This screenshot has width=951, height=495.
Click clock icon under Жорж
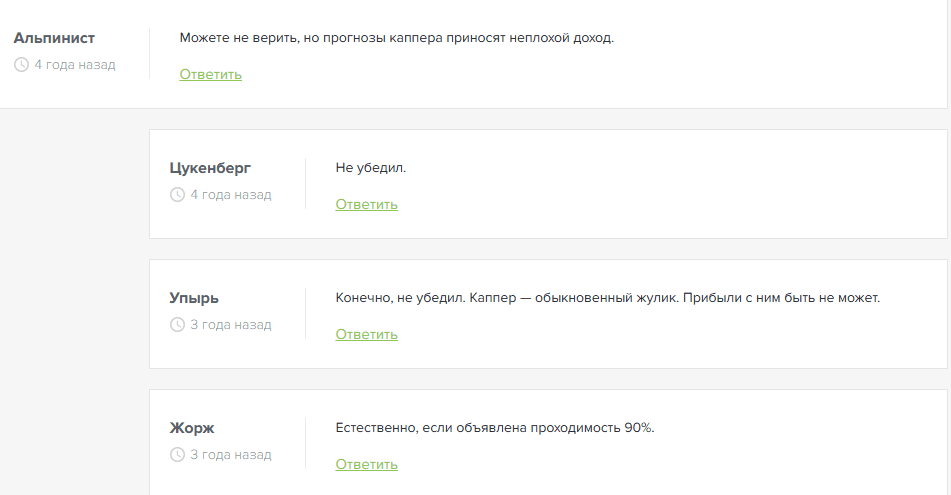(x=177, y=454)
